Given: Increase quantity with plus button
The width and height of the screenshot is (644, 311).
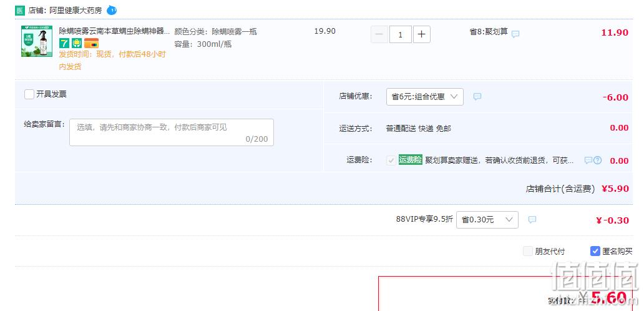Looking at the screenshot, I should pyautogui.click(x=421, y=34).
